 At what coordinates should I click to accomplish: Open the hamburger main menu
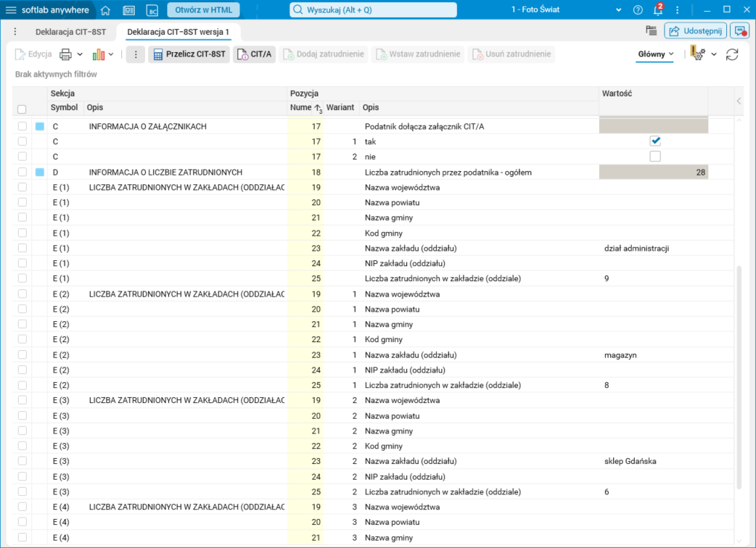[11, 10]
